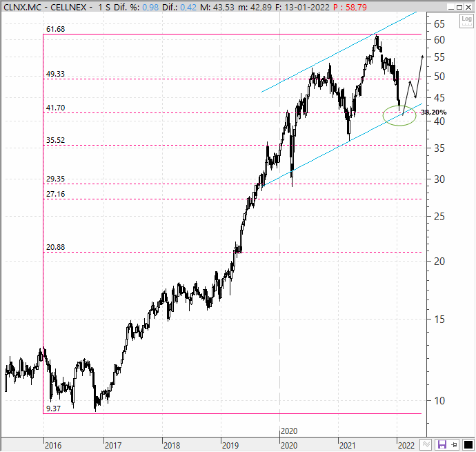The width and height of the screenshot is (476, 452).
Task: Click the 38,20% retracement label
Action: 434,112
